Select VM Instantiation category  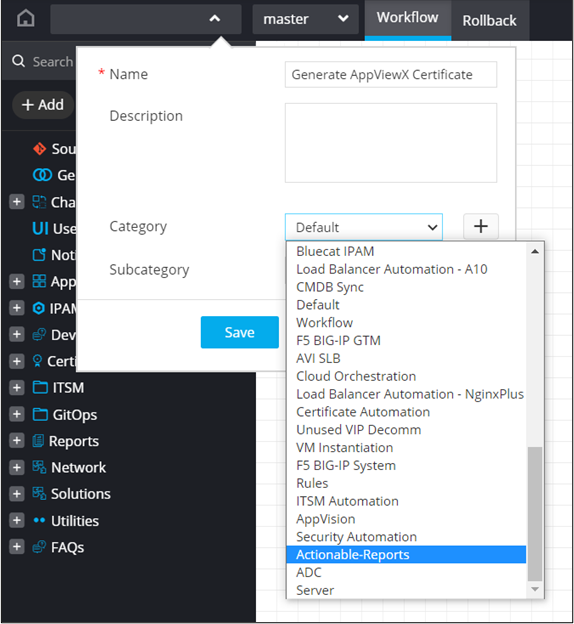tap(406, 448)
